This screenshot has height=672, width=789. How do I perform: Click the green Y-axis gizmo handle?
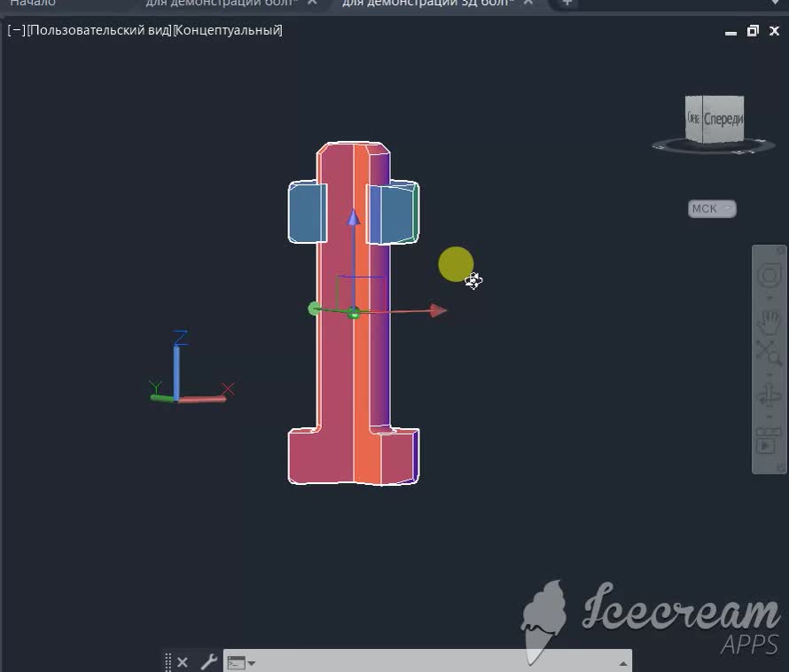(314, 309)
